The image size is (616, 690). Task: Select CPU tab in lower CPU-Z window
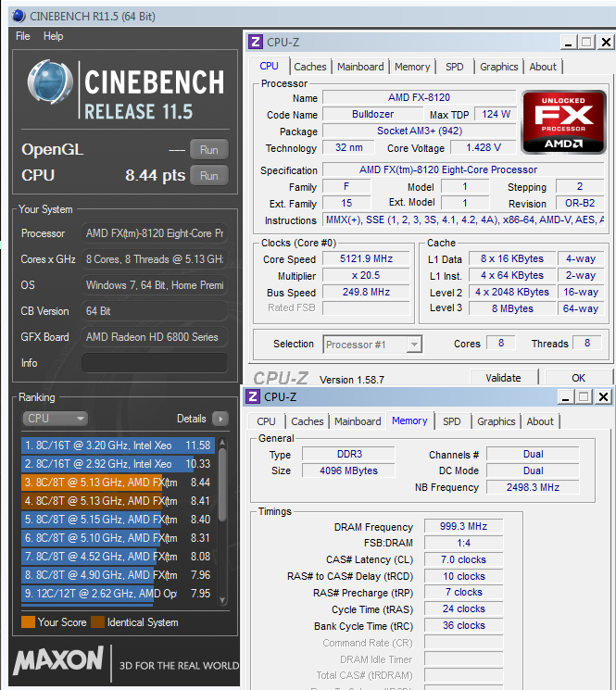(x=266, y=421)
